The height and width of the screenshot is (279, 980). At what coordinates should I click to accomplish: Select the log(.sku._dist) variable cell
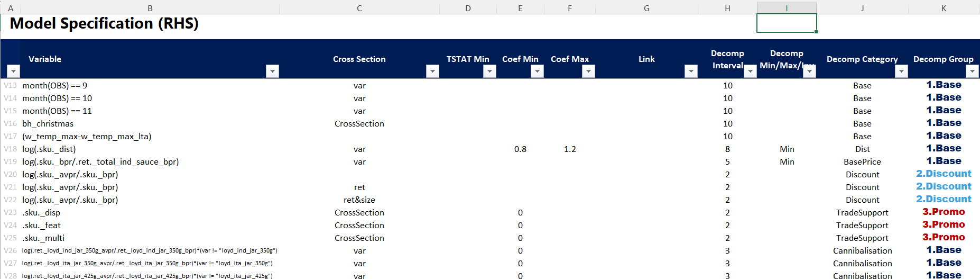point(49,149)
